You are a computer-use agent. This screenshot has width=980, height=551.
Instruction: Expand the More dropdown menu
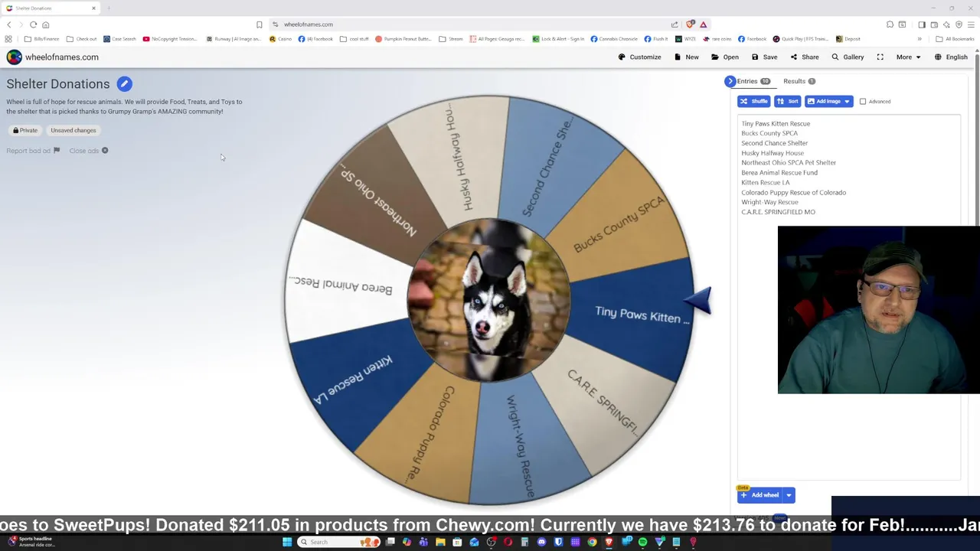click(x=908, y=57)
